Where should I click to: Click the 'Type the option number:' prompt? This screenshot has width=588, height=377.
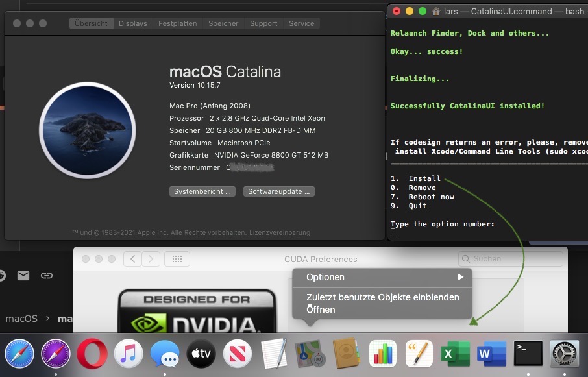click(x=443, y=224)
